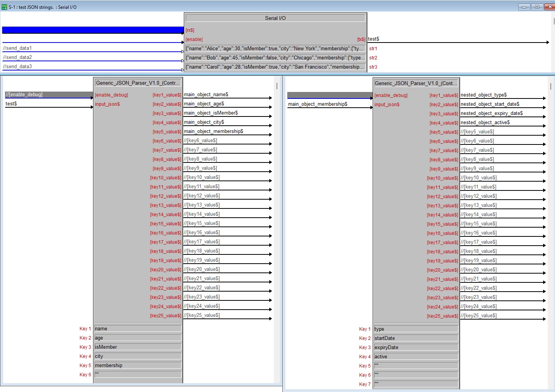Select //[key10_value$] output in left parser
Screen dimensions: 555x392
[202, 177]
